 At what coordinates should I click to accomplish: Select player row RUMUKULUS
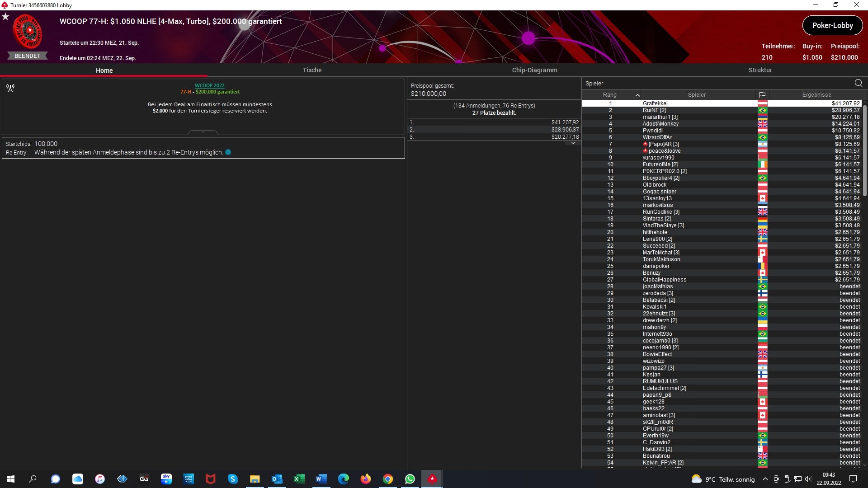(x=722, y=381)
